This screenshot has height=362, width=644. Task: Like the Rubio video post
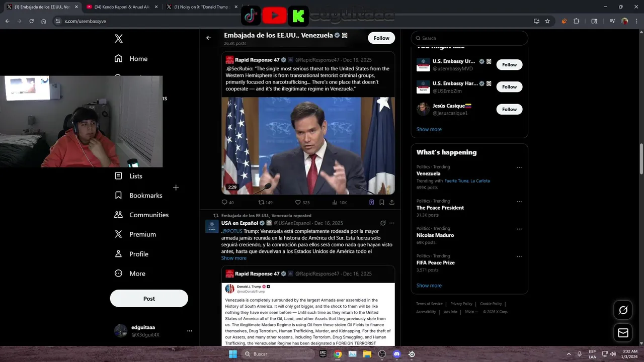302,202
